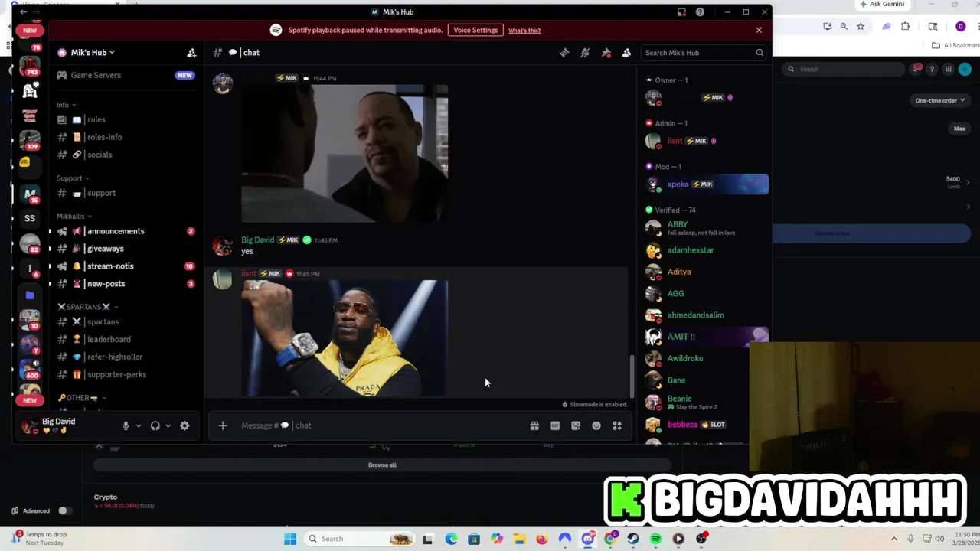Bookmark this page with the star icon
Screen dimensions: 980x551
(861, 27)
